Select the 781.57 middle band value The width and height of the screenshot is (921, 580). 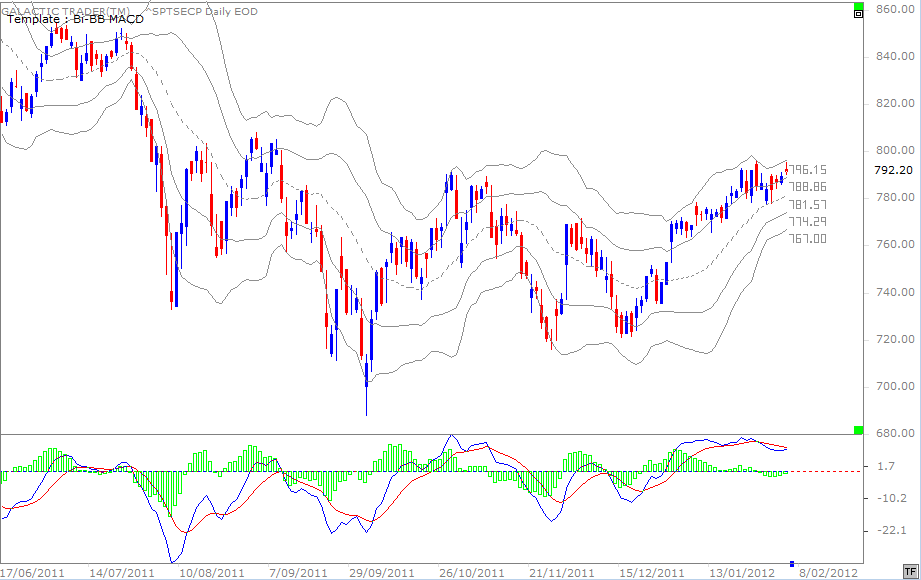808,204
